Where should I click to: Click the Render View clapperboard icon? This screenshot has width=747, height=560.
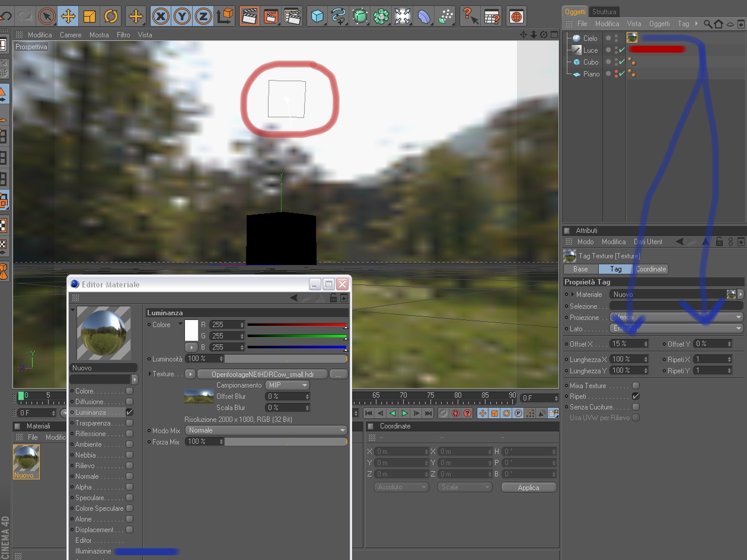click(249, 16)
